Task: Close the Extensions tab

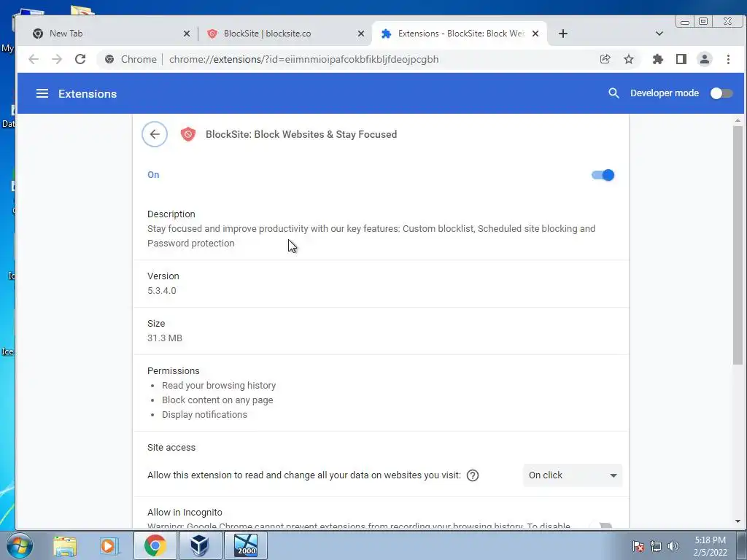Action: (535, 34)
